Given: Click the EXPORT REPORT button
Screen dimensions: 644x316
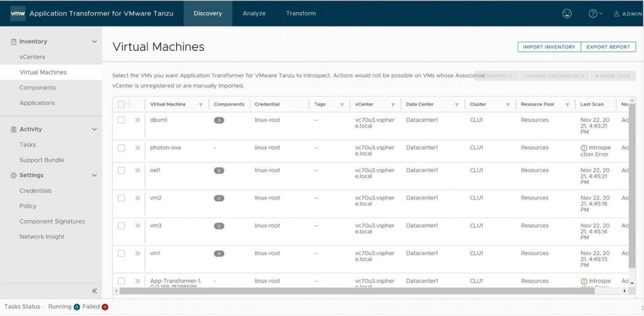Looking at the screenshot, I should coord(608,47).
